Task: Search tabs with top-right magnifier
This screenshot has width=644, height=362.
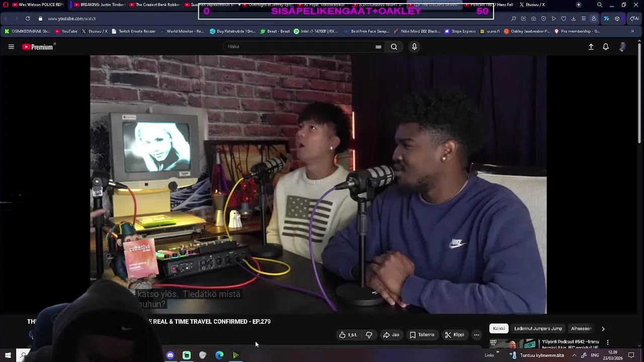Action: pyautogui.click(x=599, y=5)
